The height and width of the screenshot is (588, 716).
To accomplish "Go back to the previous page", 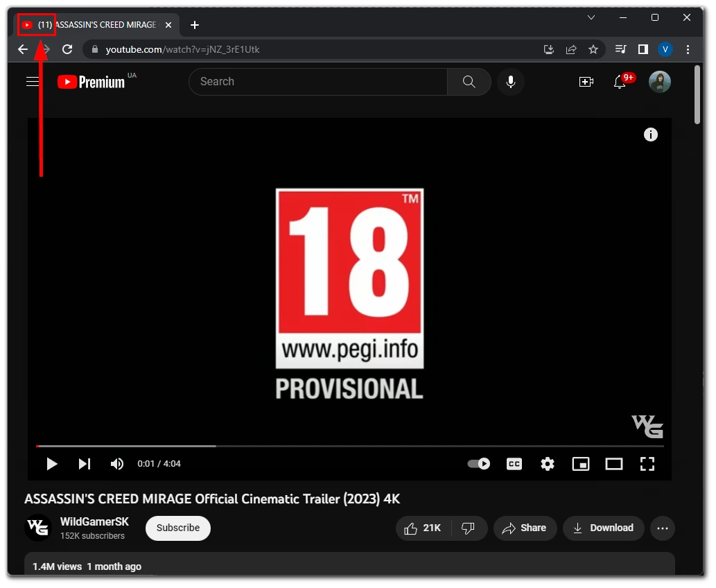I will tap(23, 49).
